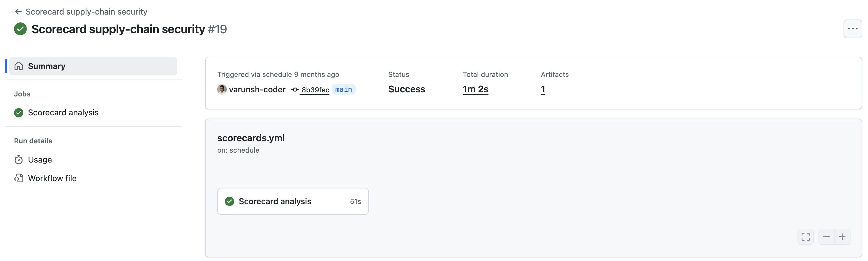Open the Workflow file page
The height and width of the screenshot is (261, 868).
[52, 178]
